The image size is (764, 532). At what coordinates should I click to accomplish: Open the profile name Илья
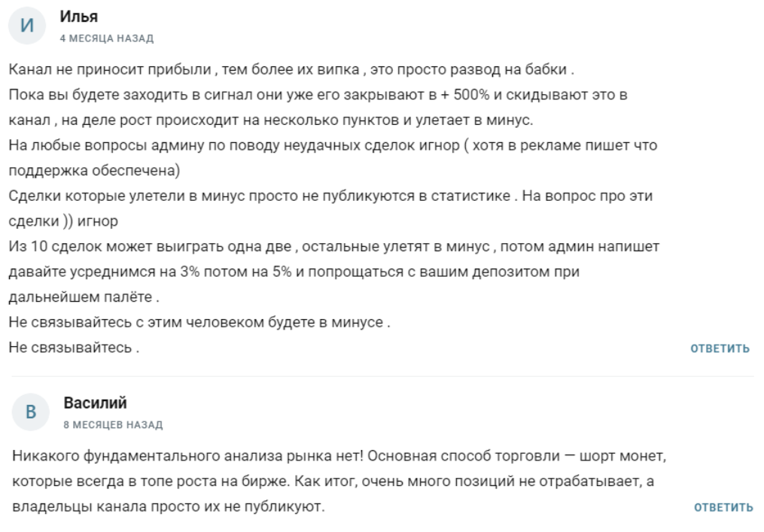click(79, 17)
